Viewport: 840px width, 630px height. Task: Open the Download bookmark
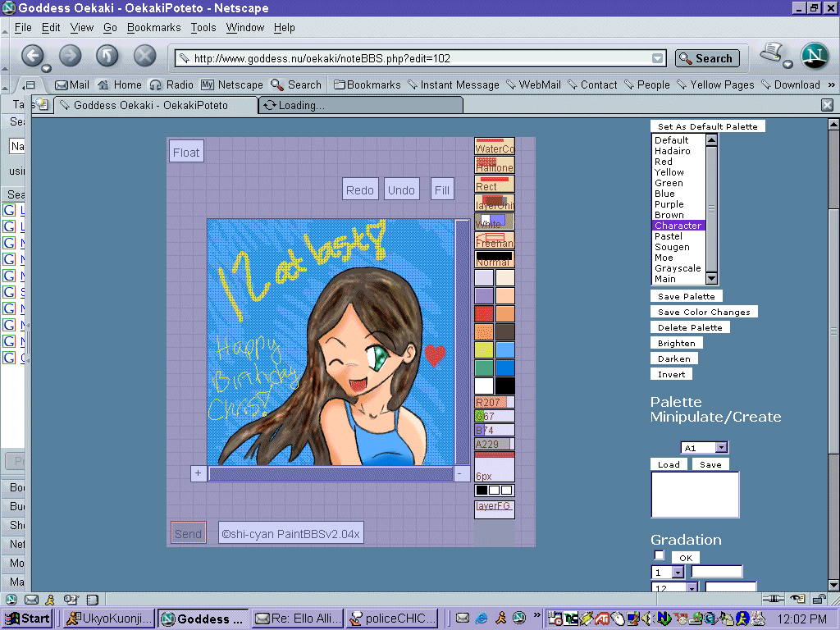click(x=791, y=84)
